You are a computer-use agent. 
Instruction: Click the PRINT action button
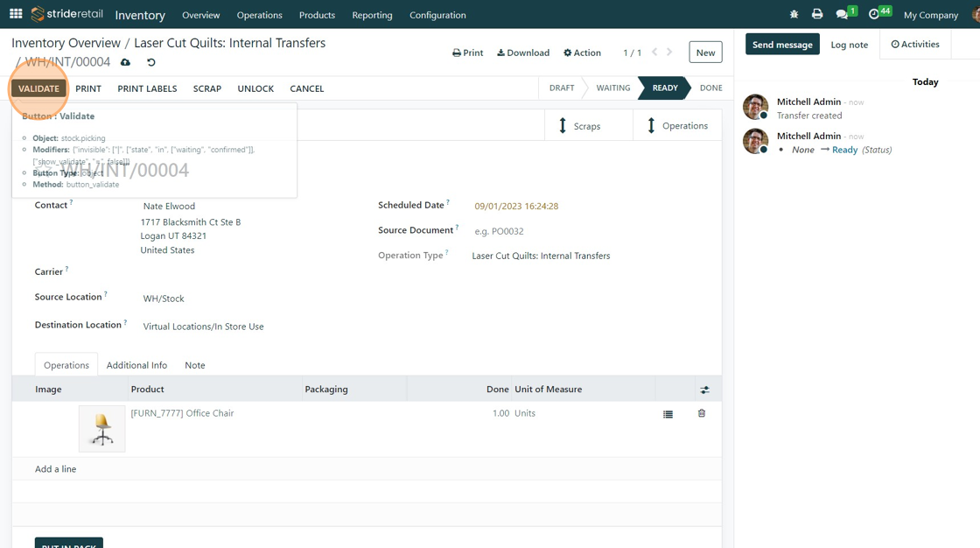[88, 88]
